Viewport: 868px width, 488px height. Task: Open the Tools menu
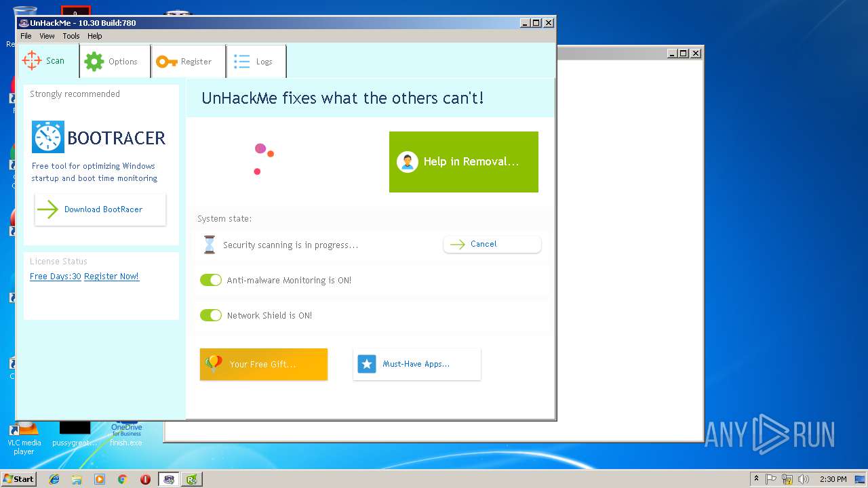point(71,36)
